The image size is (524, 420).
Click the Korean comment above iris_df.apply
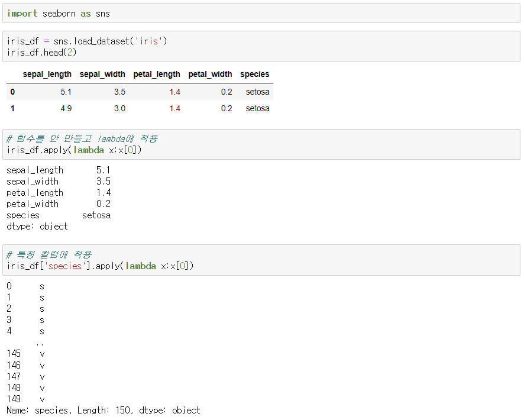click(x=82, y=138)
